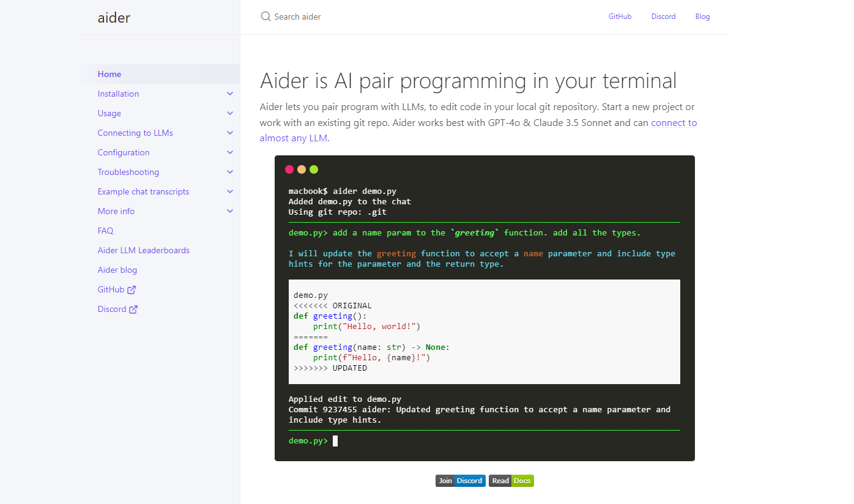The width and height of the screenshot is (854, 504).
Task: Click the search magnifier icon
Action: coord(265,17)
